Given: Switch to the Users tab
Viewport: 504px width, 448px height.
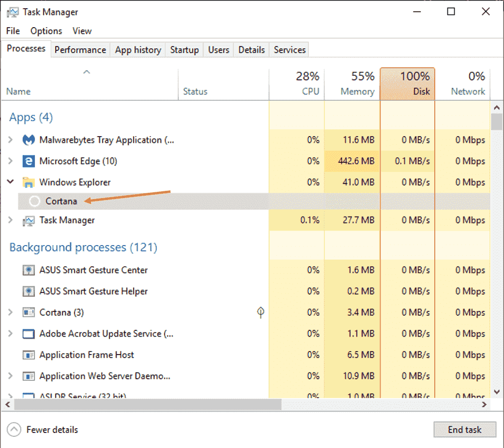Looking at the screenshot, I should (218, 50).
